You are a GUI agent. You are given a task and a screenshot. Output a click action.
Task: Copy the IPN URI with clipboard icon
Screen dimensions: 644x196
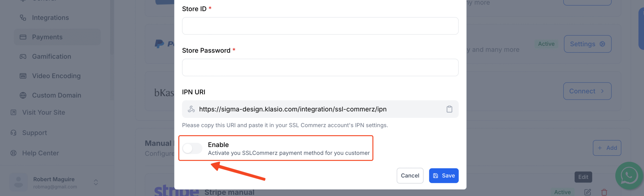[449, 109]
